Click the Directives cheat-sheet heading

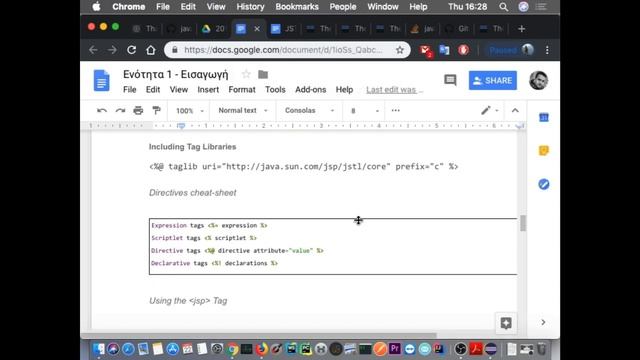(193, 193)
